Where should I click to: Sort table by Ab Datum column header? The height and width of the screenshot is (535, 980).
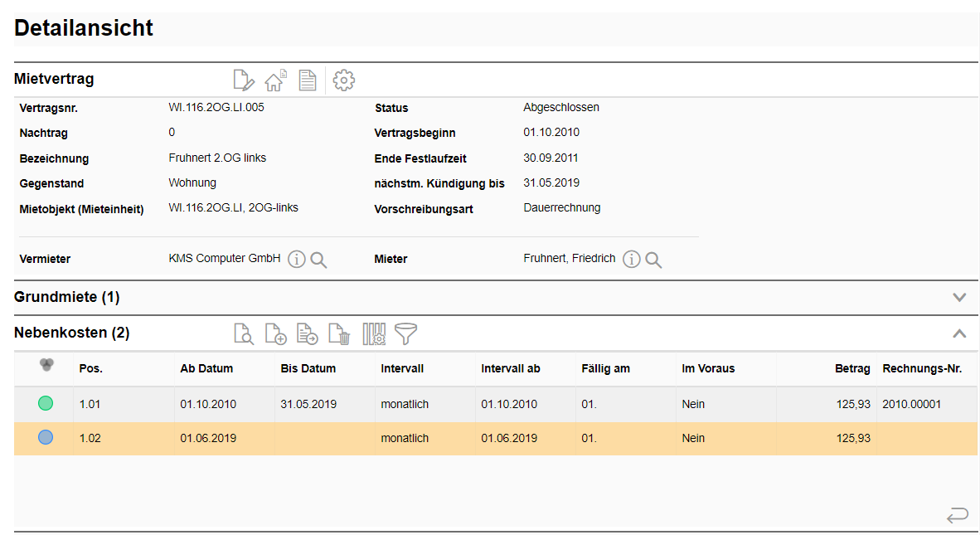pos(206,369)
